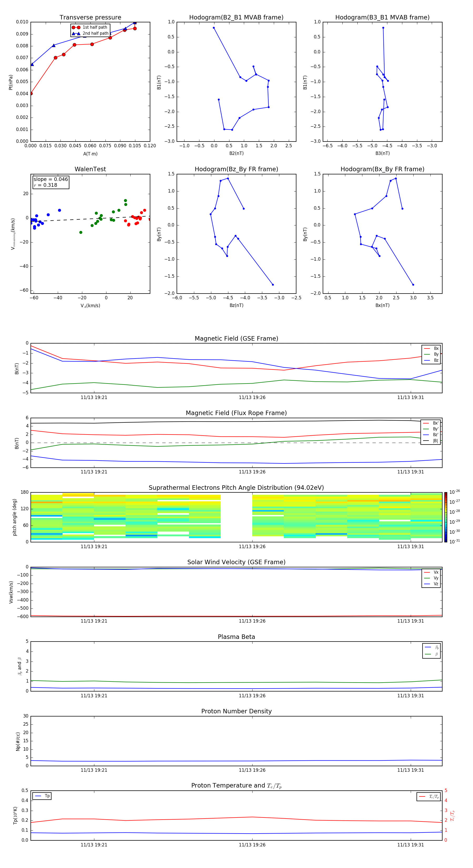Viewport: 473px width, 868px height.
Task: Click the "V_remaining(km/s)" y-axis label
Action: pyautogui.click(x=13, y=234)
